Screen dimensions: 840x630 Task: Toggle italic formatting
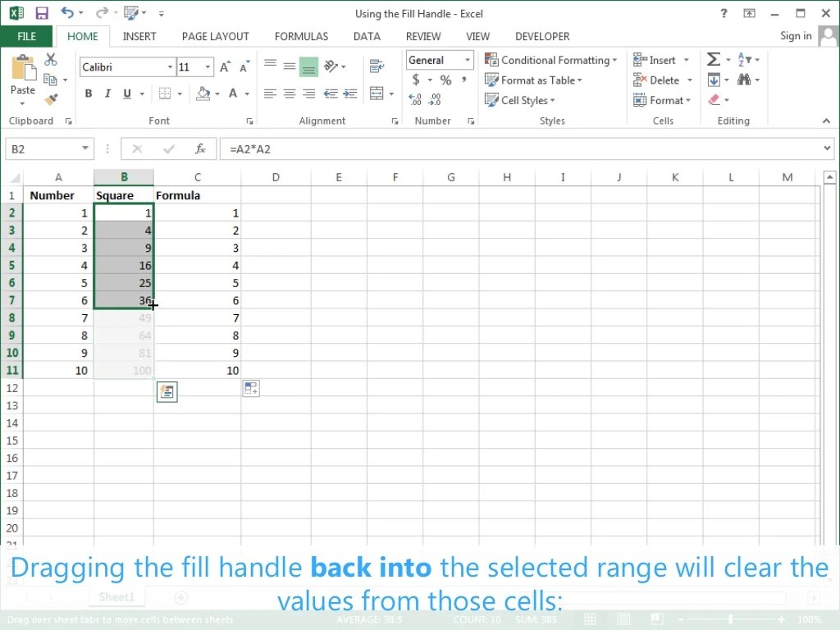(109, 94)
